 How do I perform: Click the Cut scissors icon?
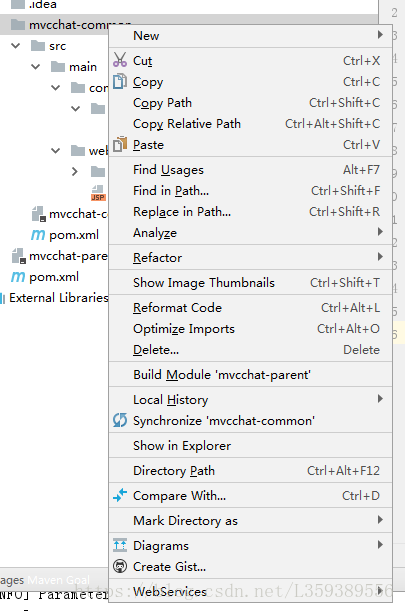120,60
